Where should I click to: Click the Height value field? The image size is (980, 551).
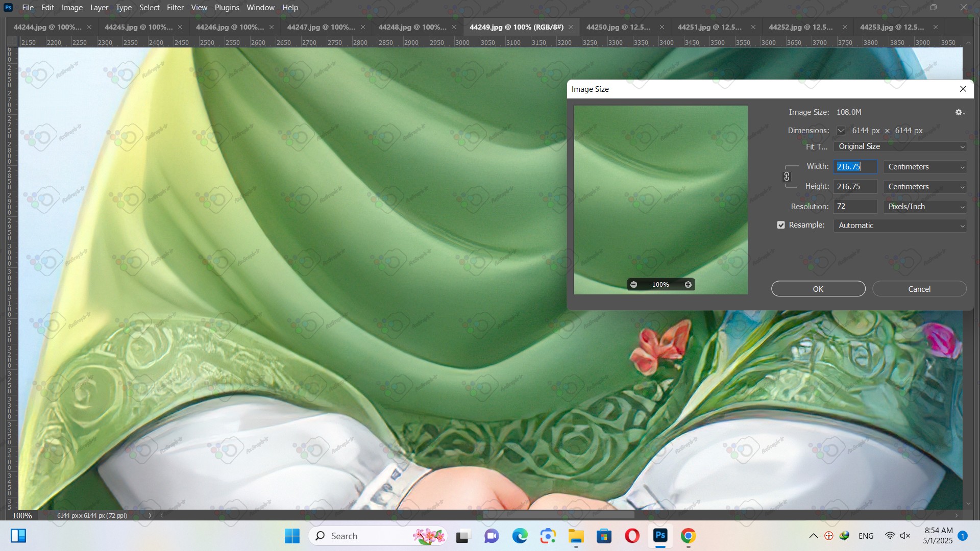click(x=855, y=187)
